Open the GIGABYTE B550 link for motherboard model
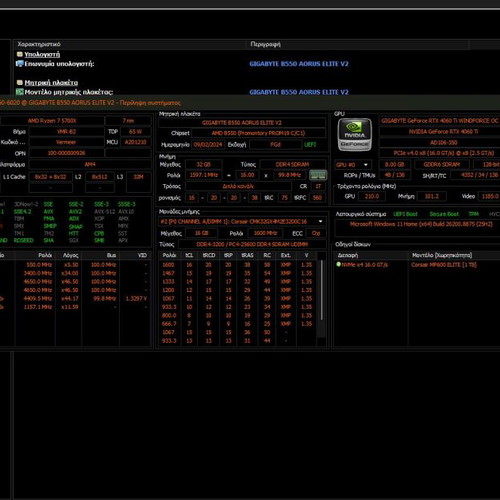 299,92
